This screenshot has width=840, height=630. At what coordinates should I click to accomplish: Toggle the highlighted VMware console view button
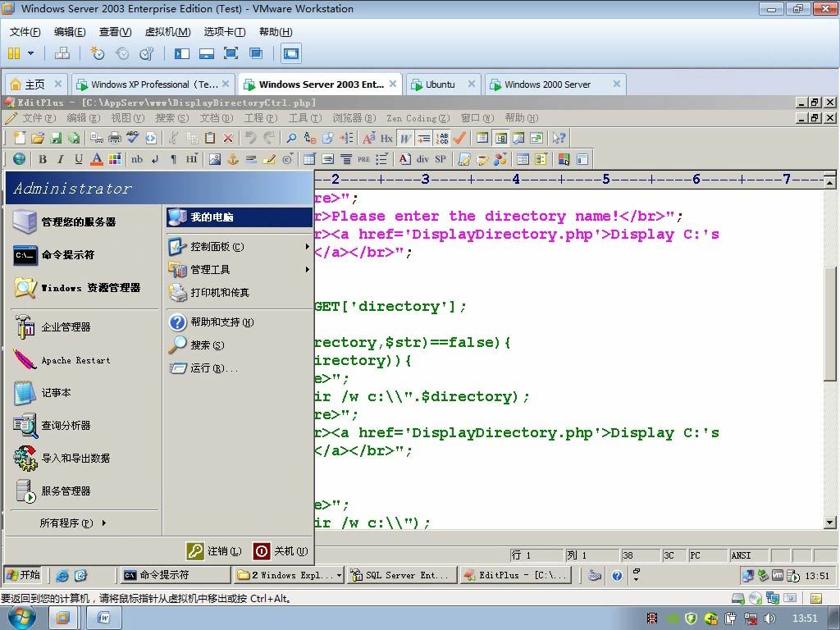[x=291, y=53]
